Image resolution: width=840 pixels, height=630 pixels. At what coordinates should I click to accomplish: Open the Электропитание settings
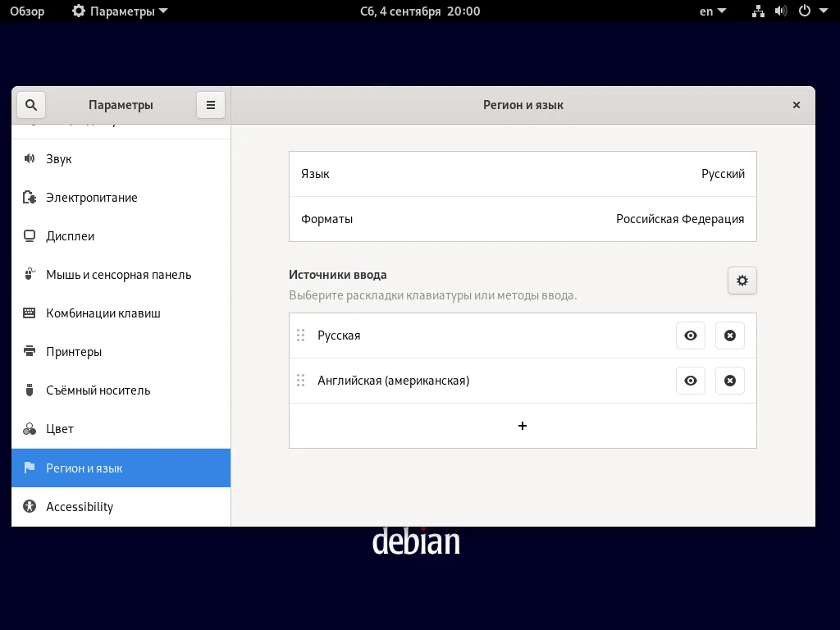pos(30,197)
